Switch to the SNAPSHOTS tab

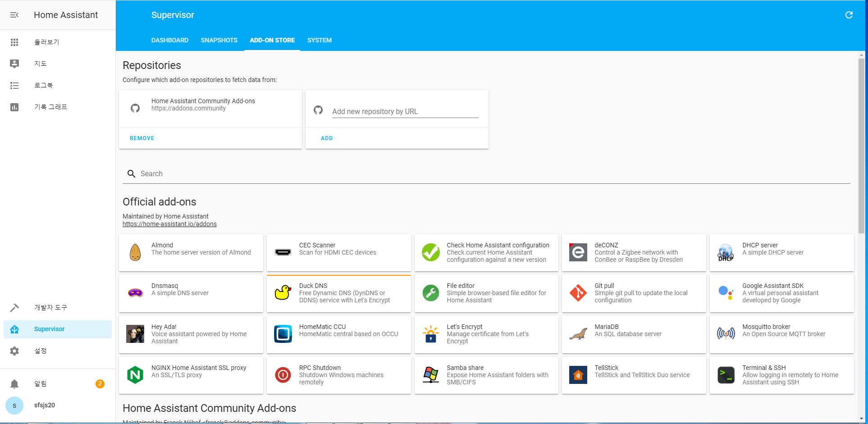click(219, 40)
